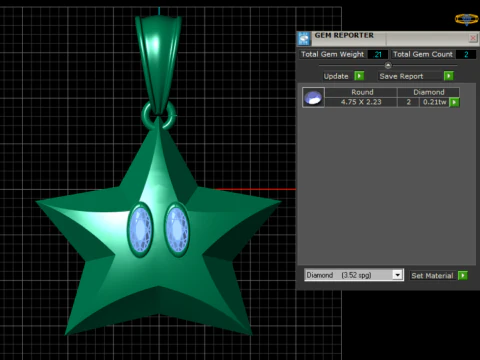Viewport: 480px width, 360px height.
Task: Click the 'Diamond' cell in gem table
Action: (429, 92)
